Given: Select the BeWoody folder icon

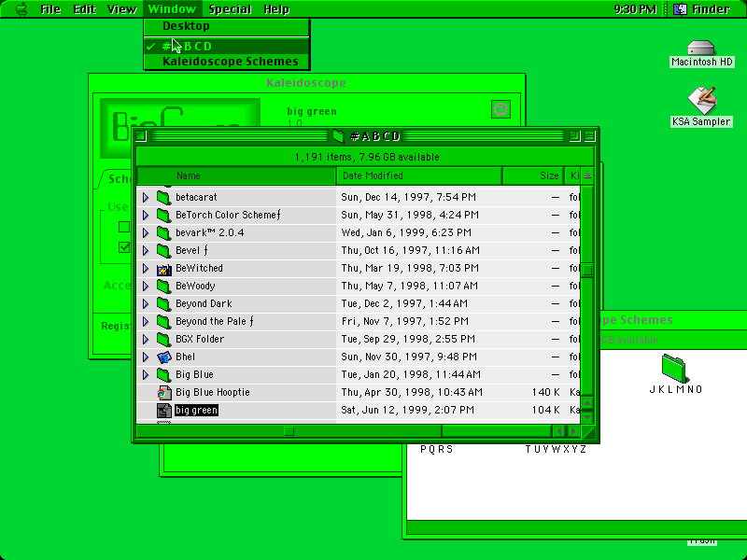Looking at the screenshot, I should [164, 287].
